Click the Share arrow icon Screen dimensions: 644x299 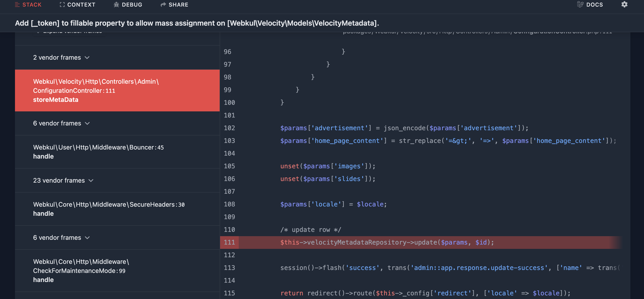tap(163, 5)
